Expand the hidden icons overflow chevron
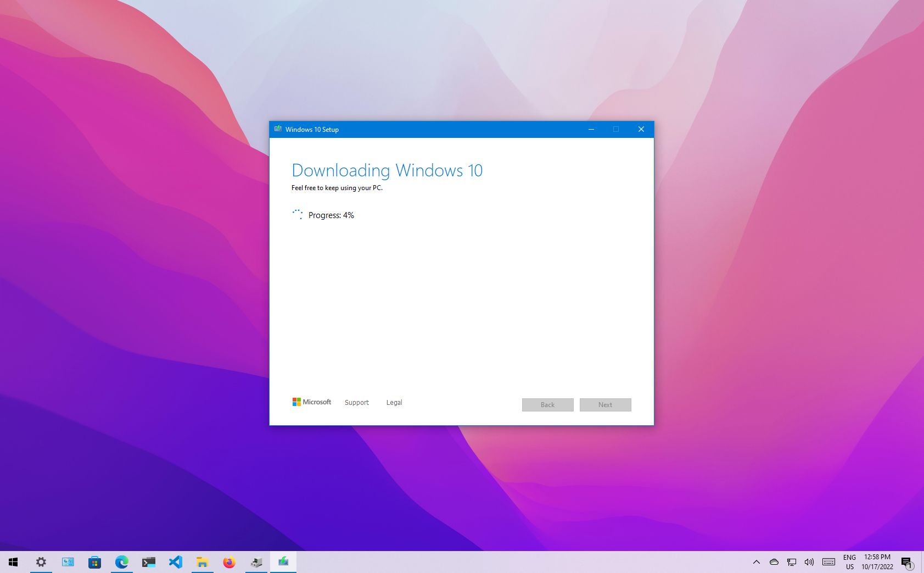The width and height of the screenshot is (924, 573). pos(756,561)
